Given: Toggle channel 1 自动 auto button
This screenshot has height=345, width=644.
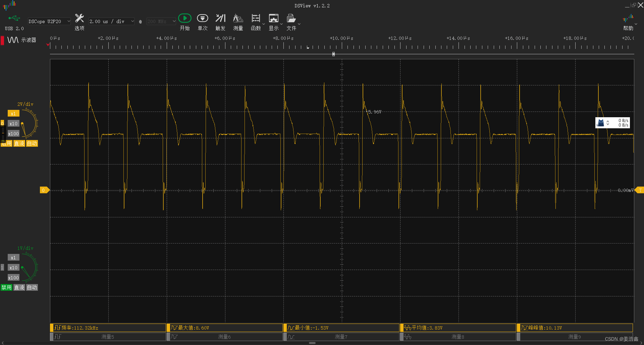Looking at the screenshot, I should (32, 287).
